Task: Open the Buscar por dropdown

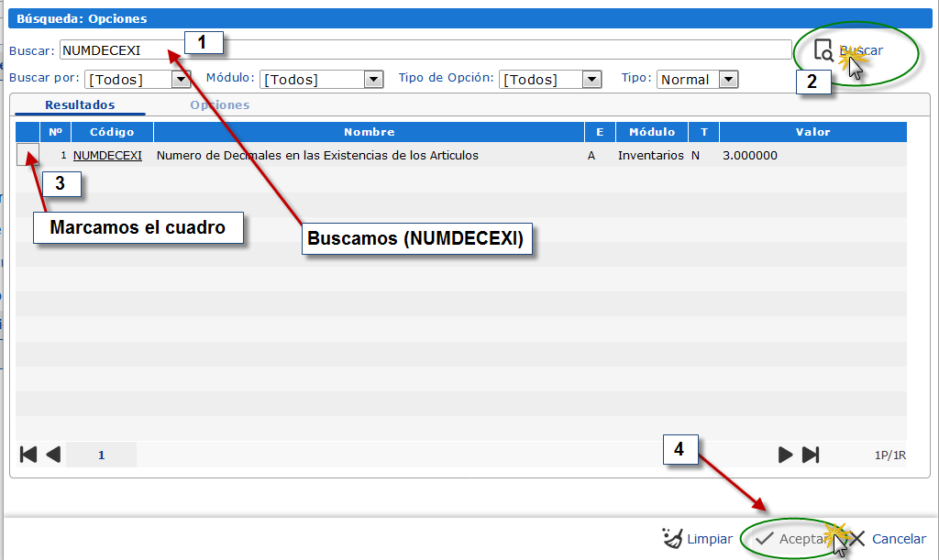Action: coord(181,79)
